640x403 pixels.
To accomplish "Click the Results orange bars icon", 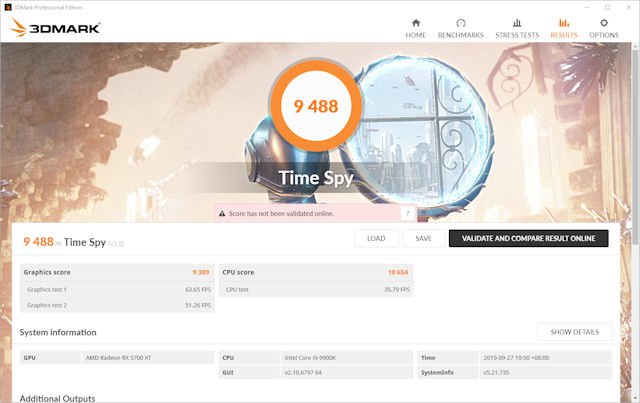I will 564,22.
